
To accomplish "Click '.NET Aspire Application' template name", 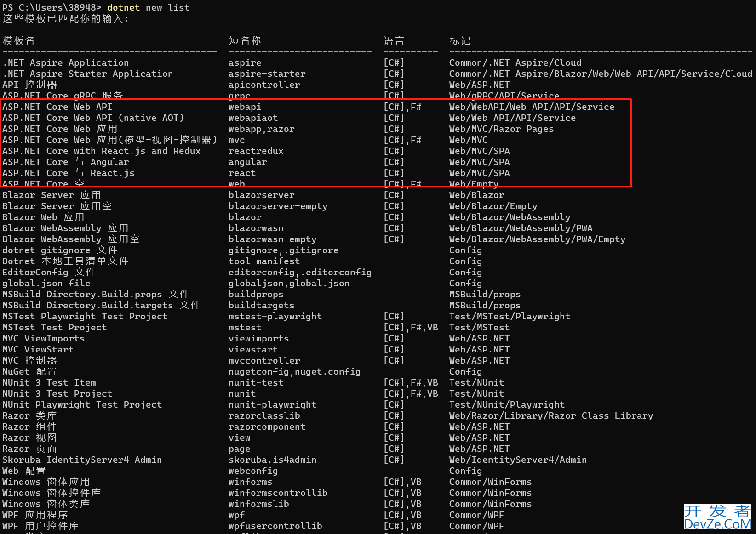I will coord(66,62).
